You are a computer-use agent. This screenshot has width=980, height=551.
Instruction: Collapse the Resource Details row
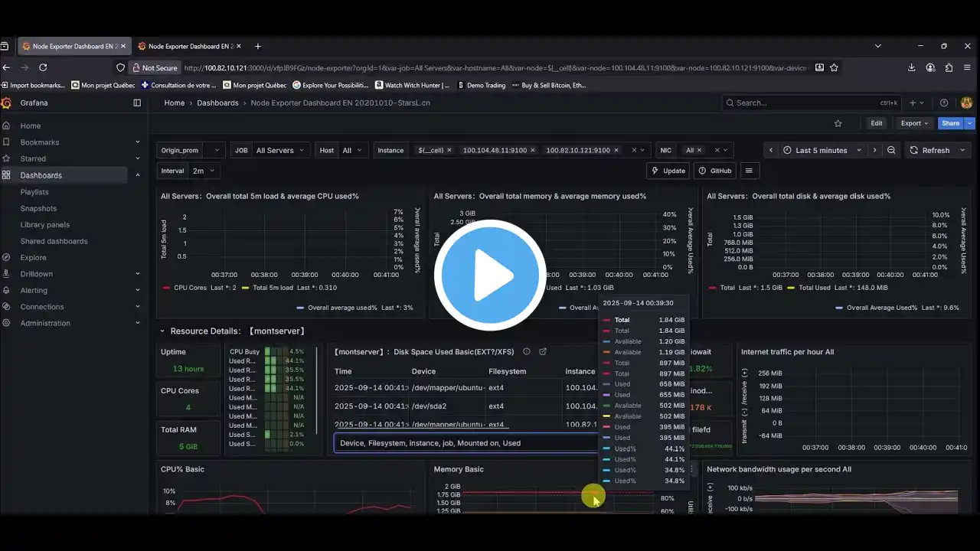(162, 331)
